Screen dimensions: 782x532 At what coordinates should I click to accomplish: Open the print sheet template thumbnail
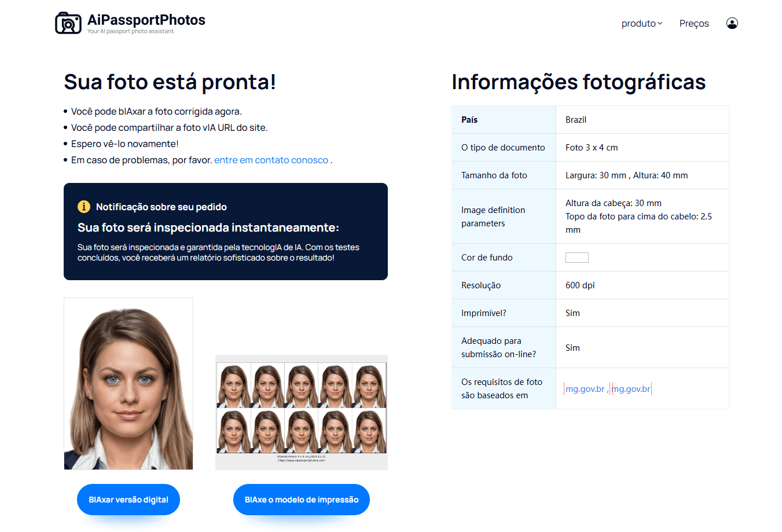302,412
